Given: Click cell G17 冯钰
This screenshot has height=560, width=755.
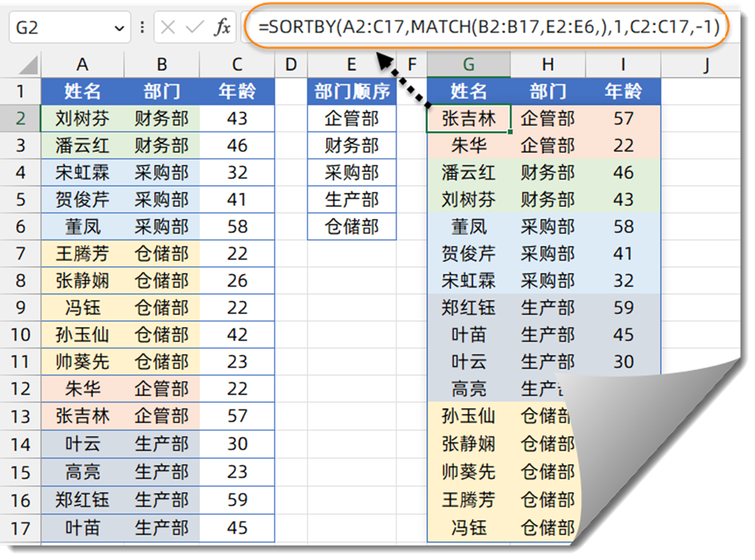Looking at the screenshot, I should click(x=469, y=528).
